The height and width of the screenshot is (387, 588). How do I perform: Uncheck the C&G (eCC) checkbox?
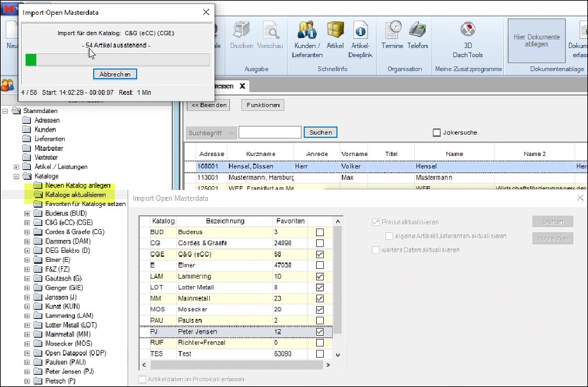(319, 255)
